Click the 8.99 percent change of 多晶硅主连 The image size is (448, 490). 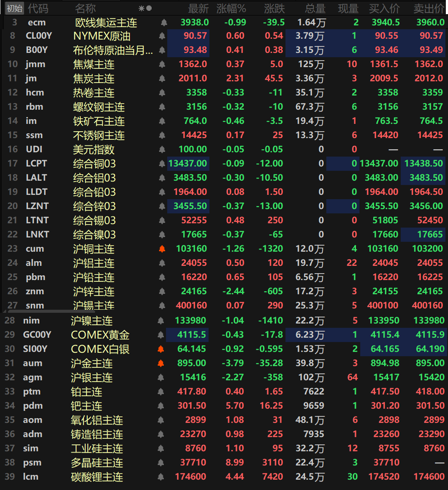tap(235, 462)
